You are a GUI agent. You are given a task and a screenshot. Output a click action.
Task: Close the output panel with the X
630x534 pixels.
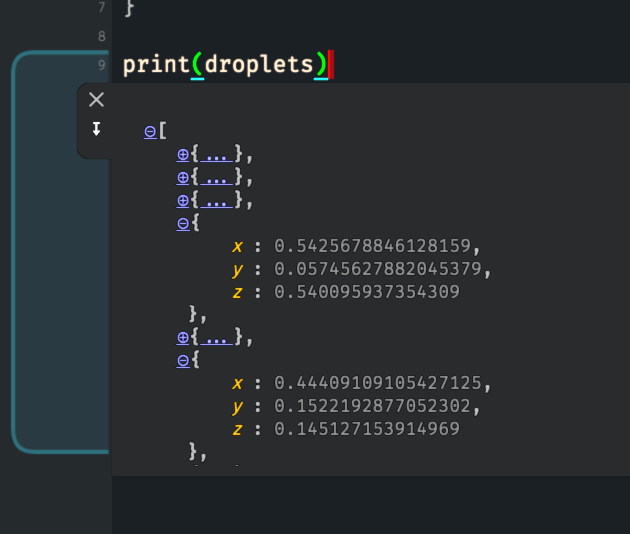click(96, 99)
